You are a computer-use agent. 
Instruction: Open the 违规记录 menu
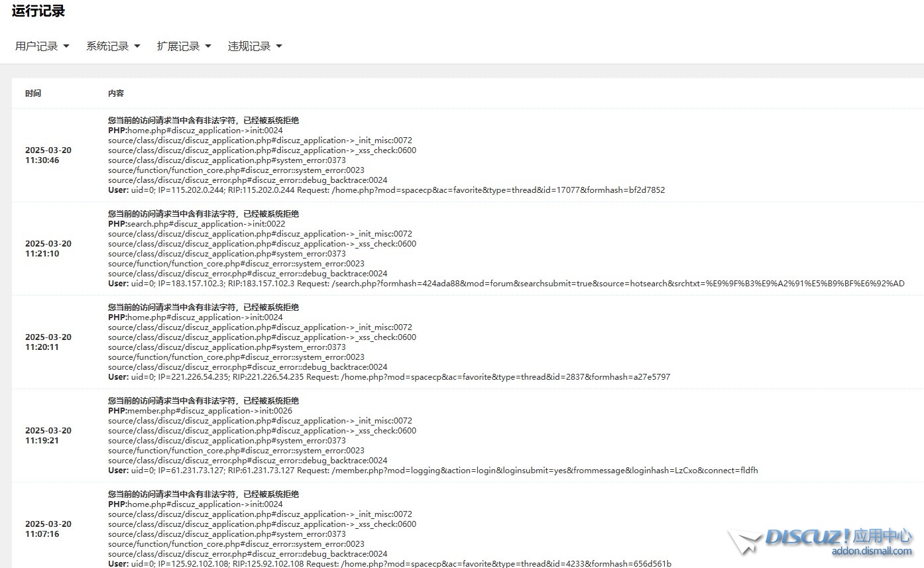tap(255, 46)
